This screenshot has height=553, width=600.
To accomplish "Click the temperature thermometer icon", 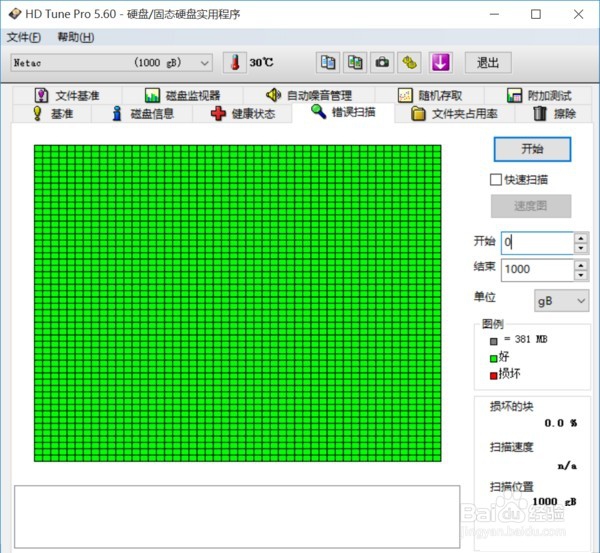I will click(x=235, y=62).
